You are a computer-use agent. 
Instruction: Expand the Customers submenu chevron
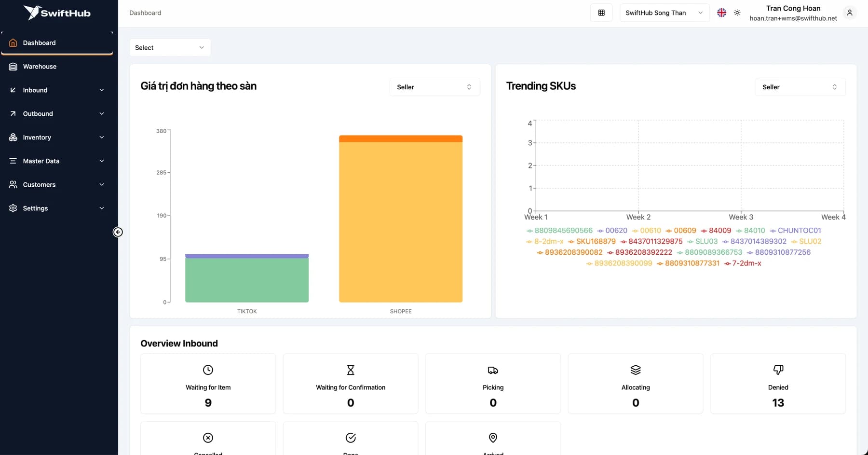pyautogui.click(x=102, y=185)
